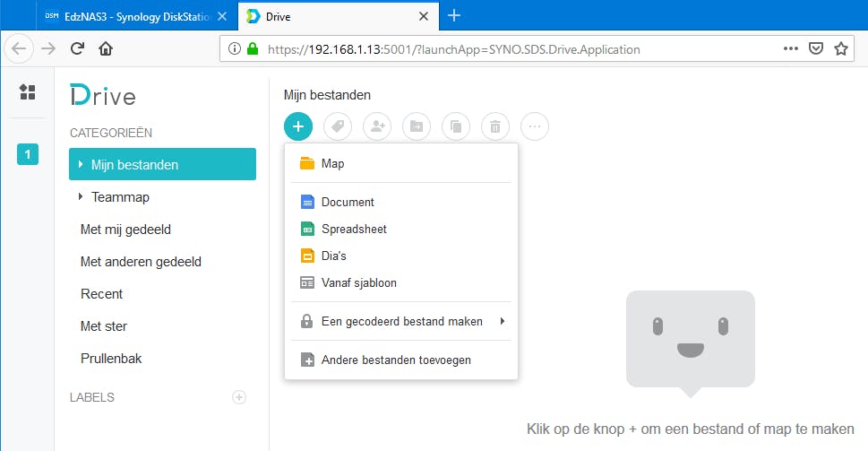
Task: Click the browser address bar URL
Action: click(453, 49)
